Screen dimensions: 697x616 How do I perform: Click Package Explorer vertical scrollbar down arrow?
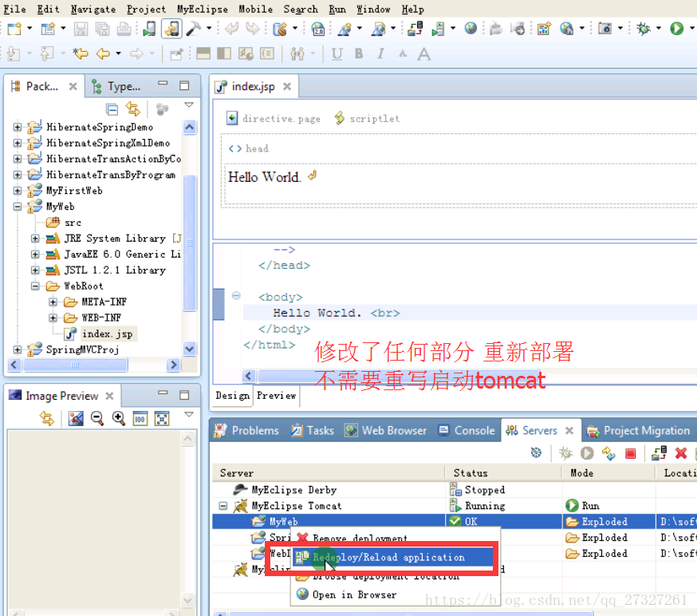pos(190,349)
